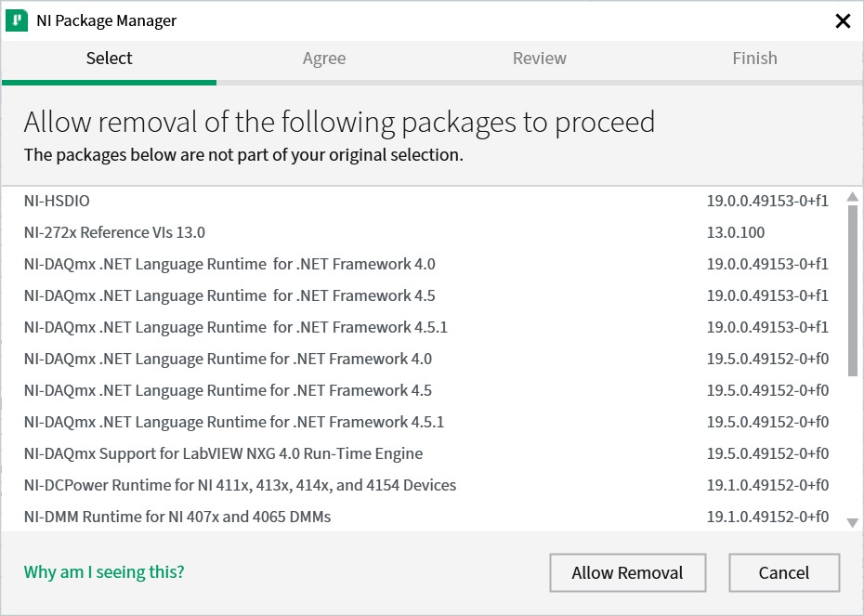Click the NI Package Manager logo icon

pyautogui.click(x=17, y=20)
